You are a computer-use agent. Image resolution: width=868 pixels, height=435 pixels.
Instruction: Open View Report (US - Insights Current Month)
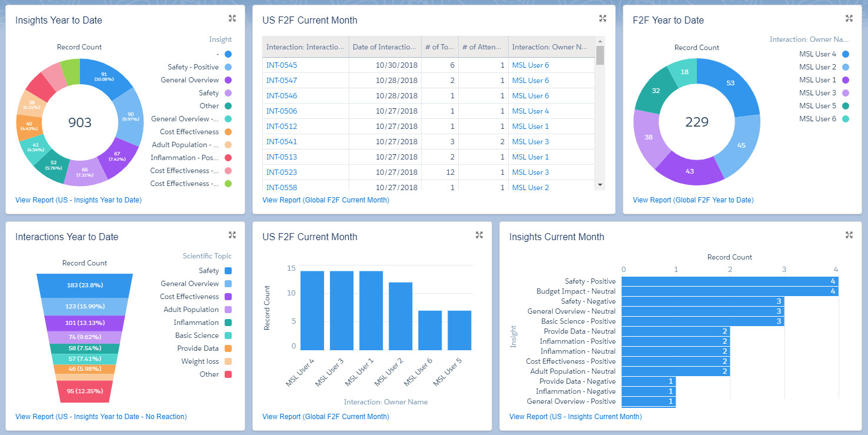pyautogui.click(x=575, y=416)
